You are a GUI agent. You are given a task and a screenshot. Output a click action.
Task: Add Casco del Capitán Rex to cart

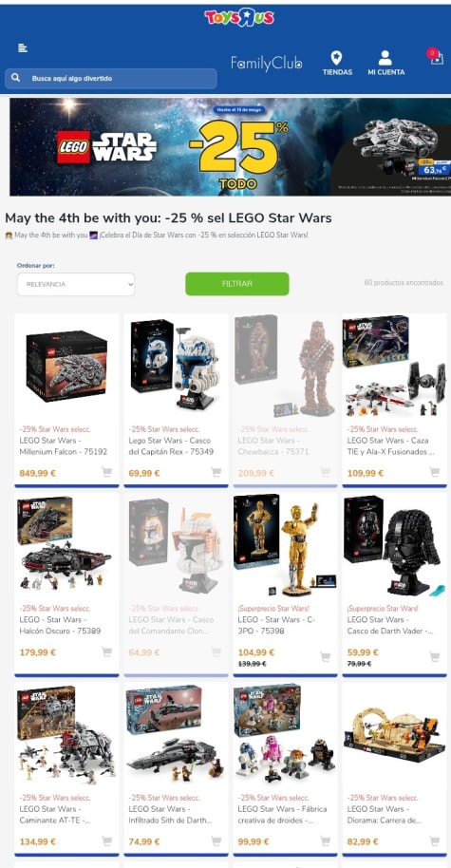(216, 472)
